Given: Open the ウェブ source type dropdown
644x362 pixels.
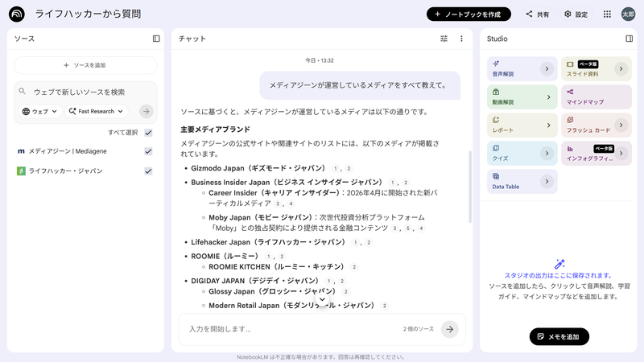Looking at the screenshot, I should pos(39,111).
